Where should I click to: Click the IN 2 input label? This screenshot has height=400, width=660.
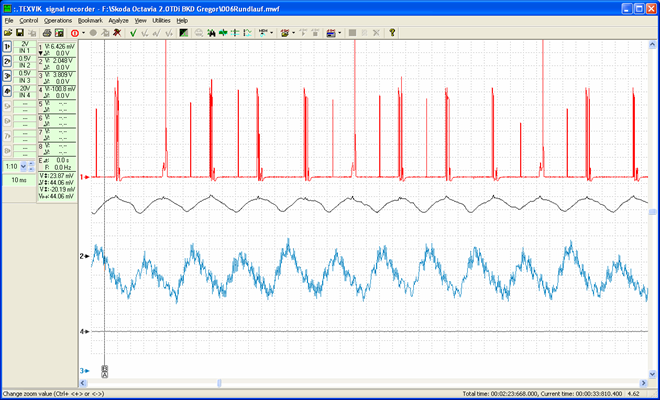point(25,65)
